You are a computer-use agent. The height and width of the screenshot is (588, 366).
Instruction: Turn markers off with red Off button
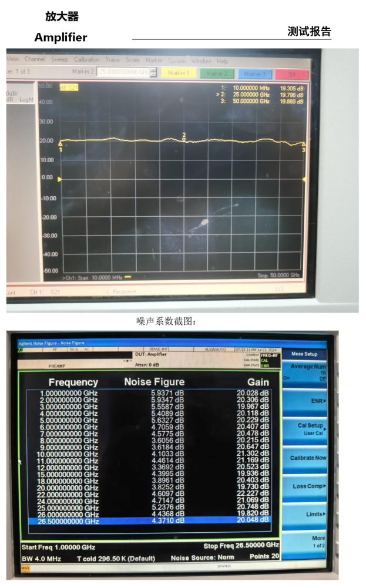pos(291,74)
